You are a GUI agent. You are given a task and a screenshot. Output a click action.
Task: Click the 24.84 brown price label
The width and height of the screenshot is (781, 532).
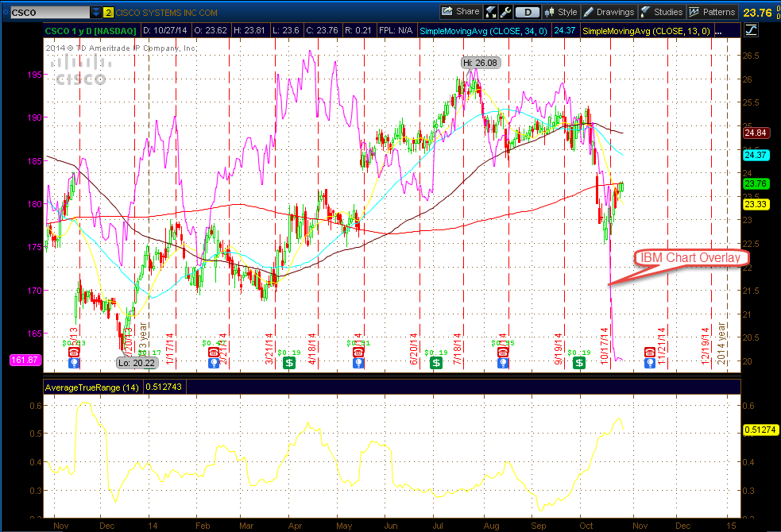coord(756,133)
